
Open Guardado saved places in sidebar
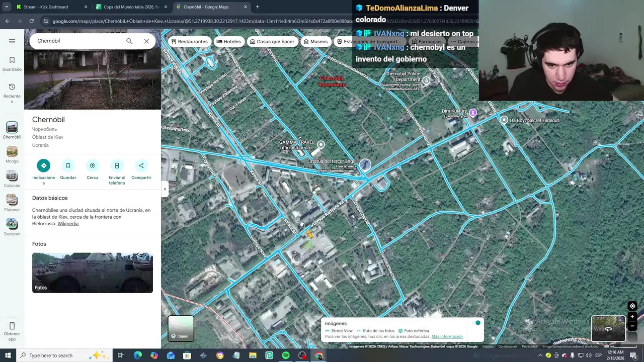click(x=12, y=64)
